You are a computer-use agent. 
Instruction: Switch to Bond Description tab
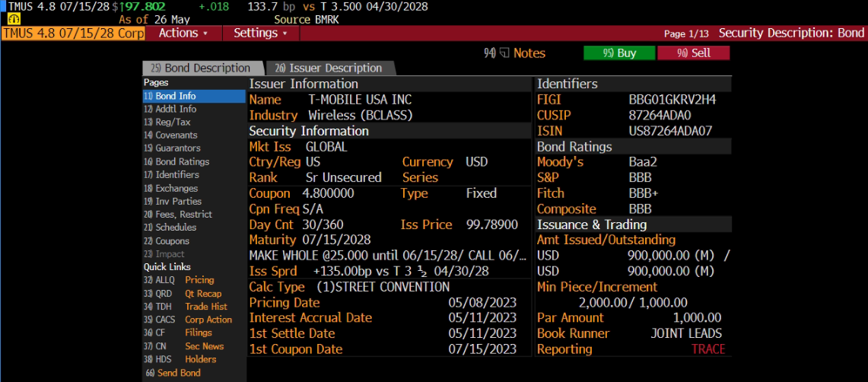click(x=202, y=68)
